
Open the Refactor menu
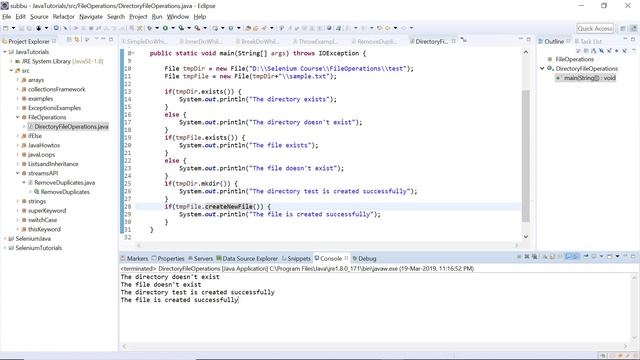[64, 17]
